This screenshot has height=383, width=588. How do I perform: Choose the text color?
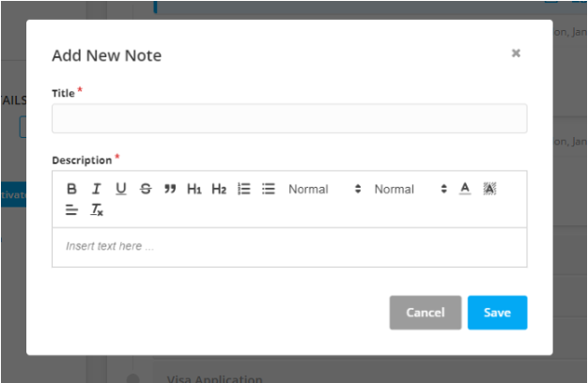tap(465, 189)
